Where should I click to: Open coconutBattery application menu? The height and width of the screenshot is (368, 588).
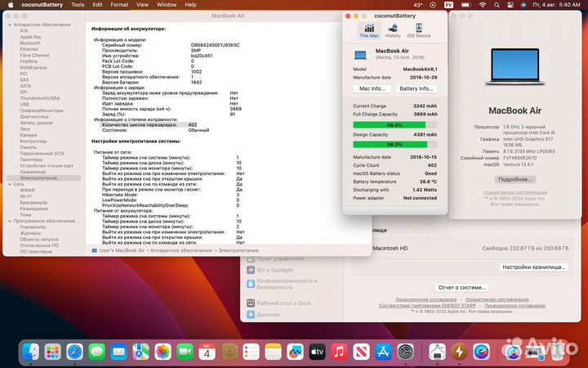[x=42, y=5]
